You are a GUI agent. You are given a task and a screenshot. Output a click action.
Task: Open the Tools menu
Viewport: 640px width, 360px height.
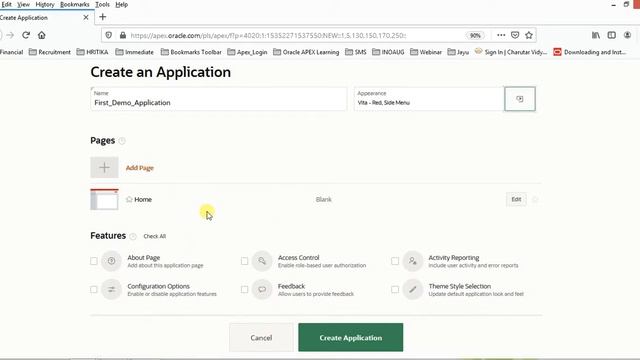[102, 4]
